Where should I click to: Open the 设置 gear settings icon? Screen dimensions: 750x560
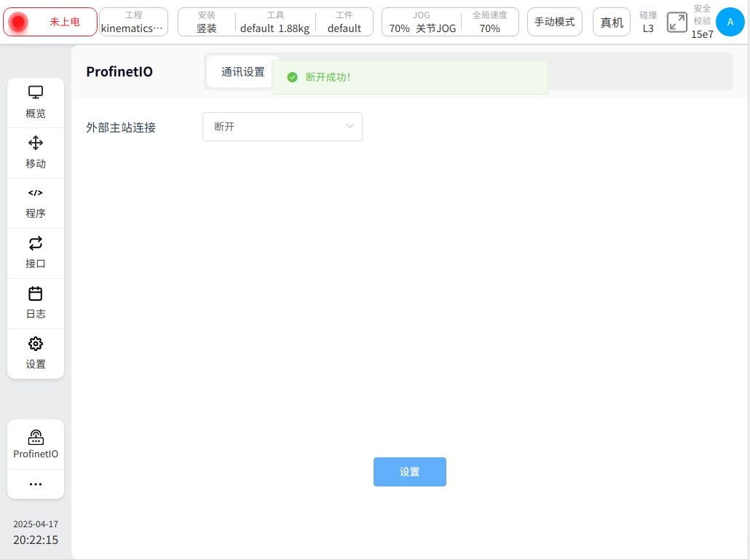point(36,344)
